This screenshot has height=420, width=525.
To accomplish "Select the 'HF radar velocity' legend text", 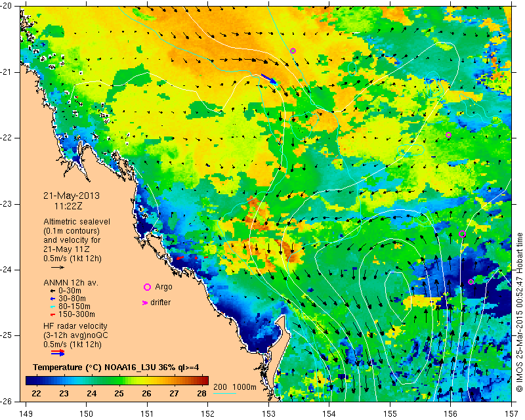I will click(75, 326).
